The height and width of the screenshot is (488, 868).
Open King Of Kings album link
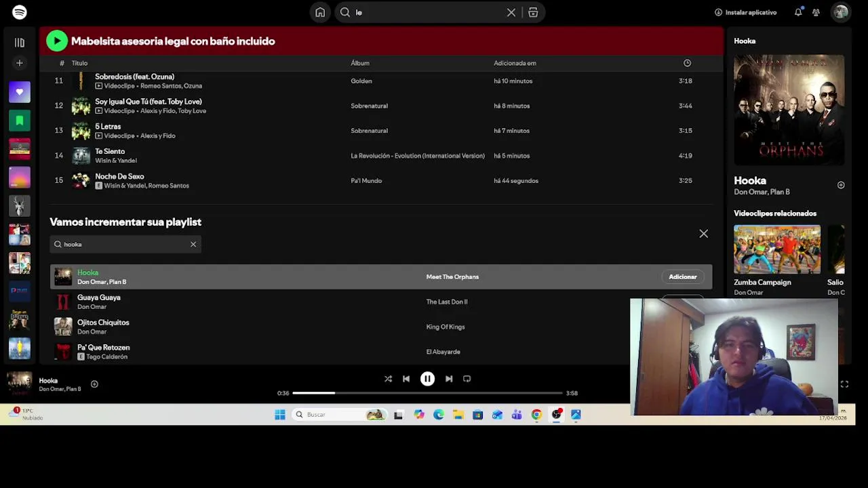(x=446, y=327)
